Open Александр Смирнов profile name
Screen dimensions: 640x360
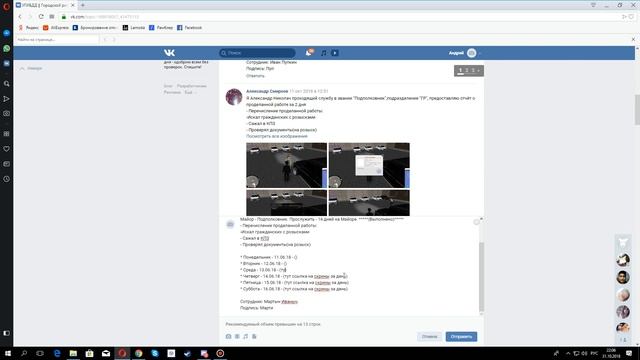pos(267,91)
